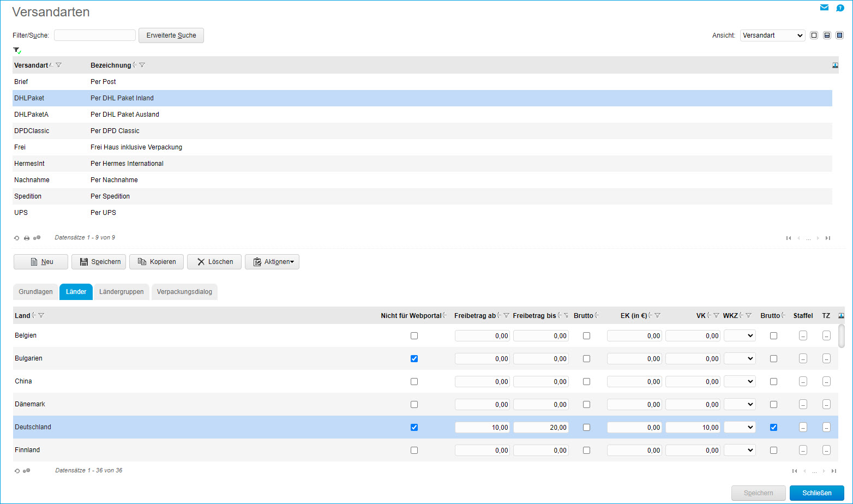Screen dimensions: 853x504
Task: Open the Verpackungsdialog tab
Action: click(184, 292)
